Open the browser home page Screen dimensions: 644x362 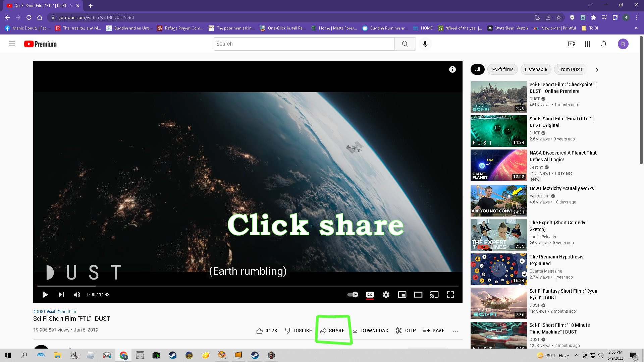tap(40, 17)
